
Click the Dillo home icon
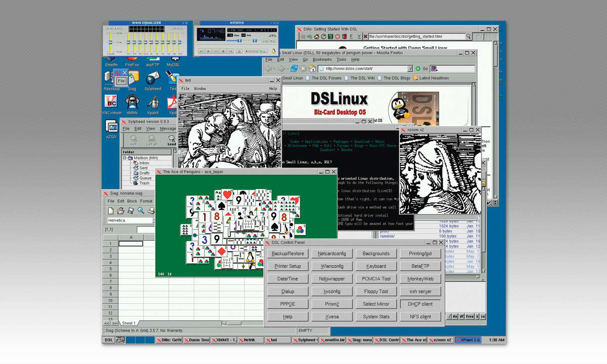(316, 36)
